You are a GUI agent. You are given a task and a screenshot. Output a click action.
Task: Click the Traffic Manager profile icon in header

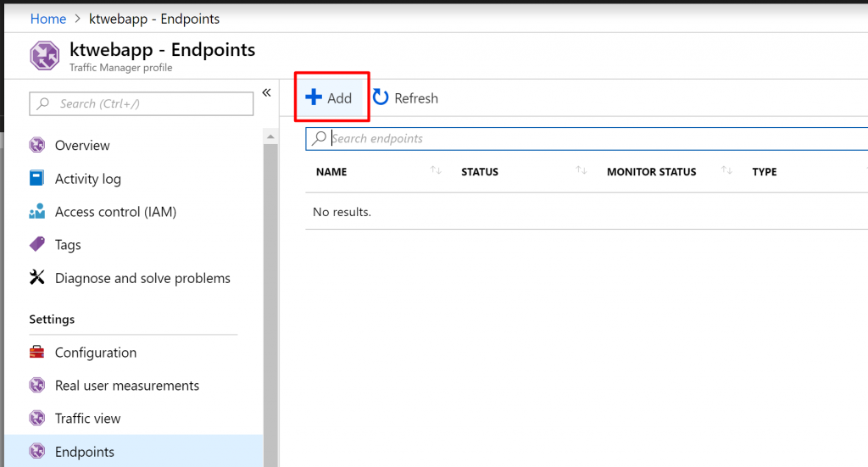[x=44, y=55]
